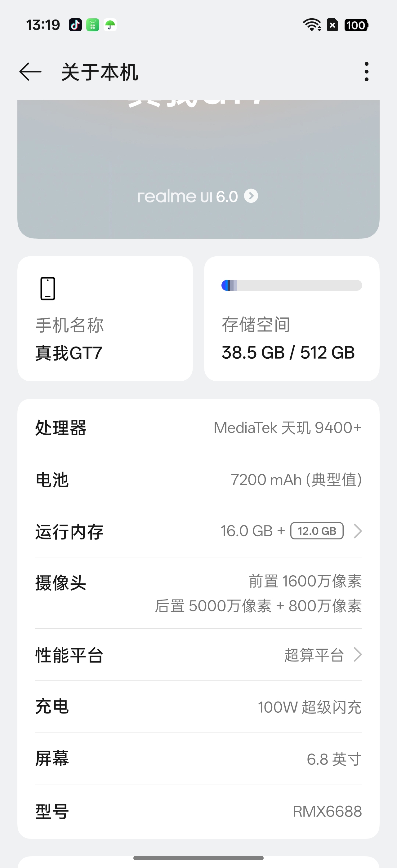The width and height of the screenshot is (397, 868).
Task: Tap the back arrow icon
Action: click(x=30, y=72)
